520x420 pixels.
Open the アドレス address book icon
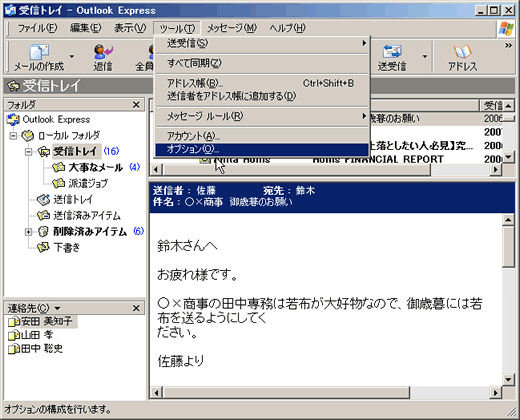pos(462,52)
